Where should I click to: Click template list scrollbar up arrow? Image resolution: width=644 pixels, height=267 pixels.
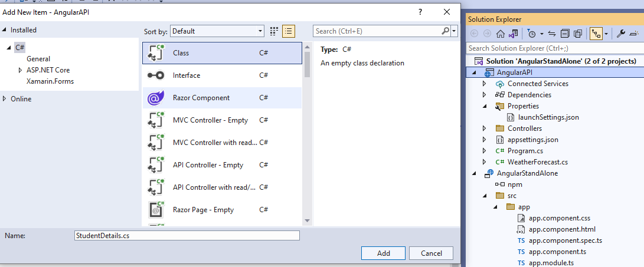pyautogui.click(x=307, y=47)
